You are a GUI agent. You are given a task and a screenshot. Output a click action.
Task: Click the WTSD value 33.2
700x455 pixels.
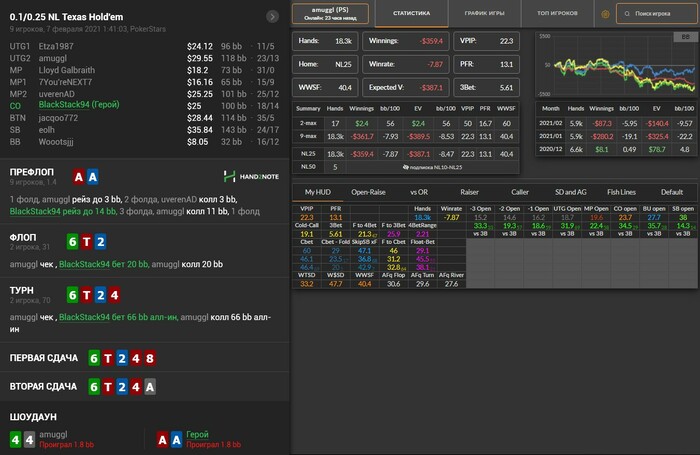click(307, 284)
